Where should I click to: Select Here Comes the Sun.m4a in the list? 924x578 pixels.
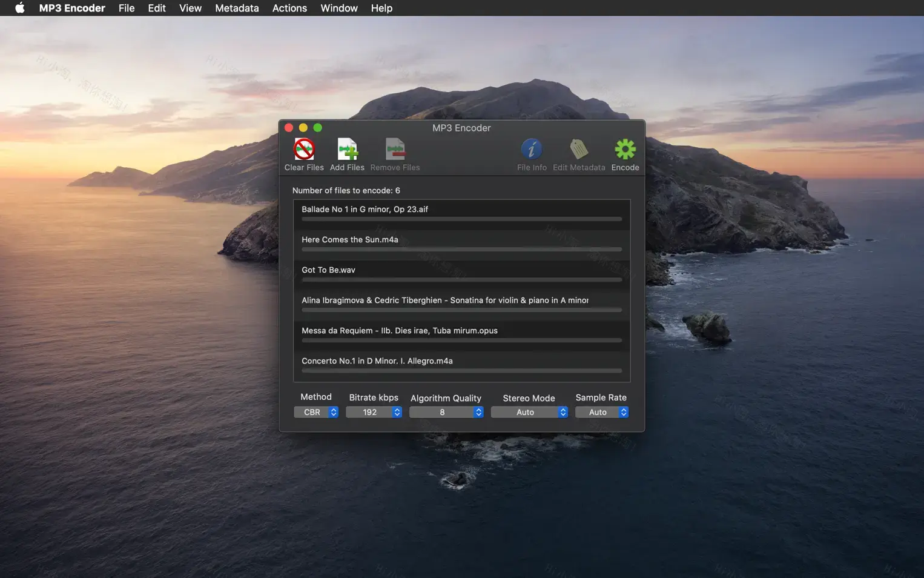(x=461, y=239)
